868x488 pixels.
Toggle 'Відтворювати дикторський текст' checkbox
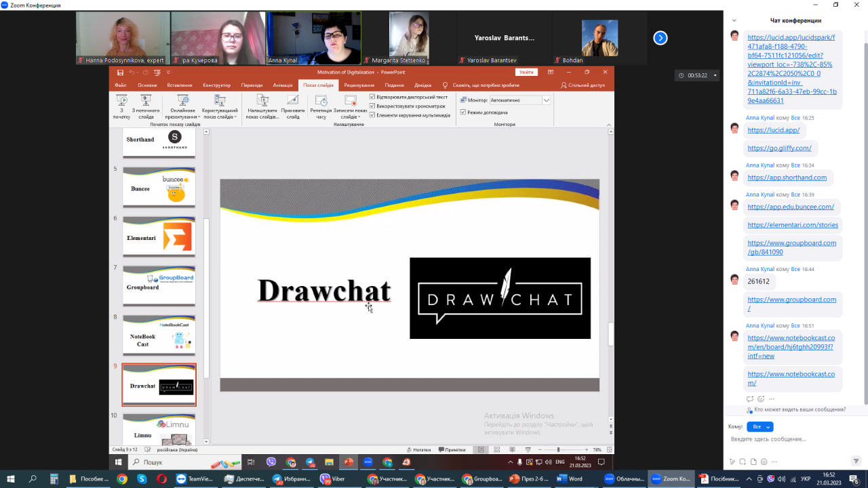[x=372, y=97]
